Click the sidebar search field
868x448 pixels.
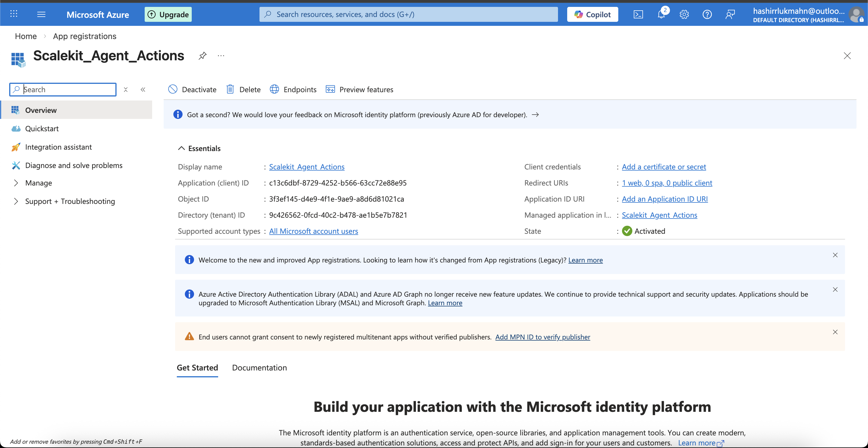(63, 89)
